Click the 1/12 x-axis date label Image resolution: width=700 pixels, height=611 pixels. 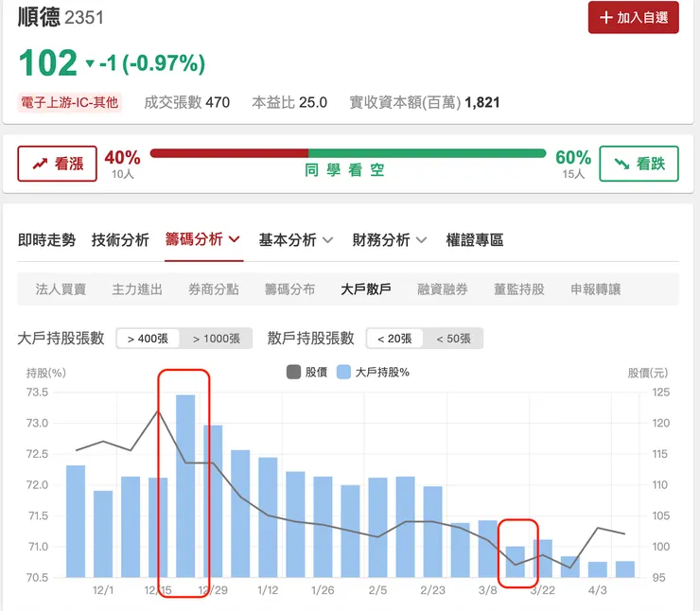point(268,590)
